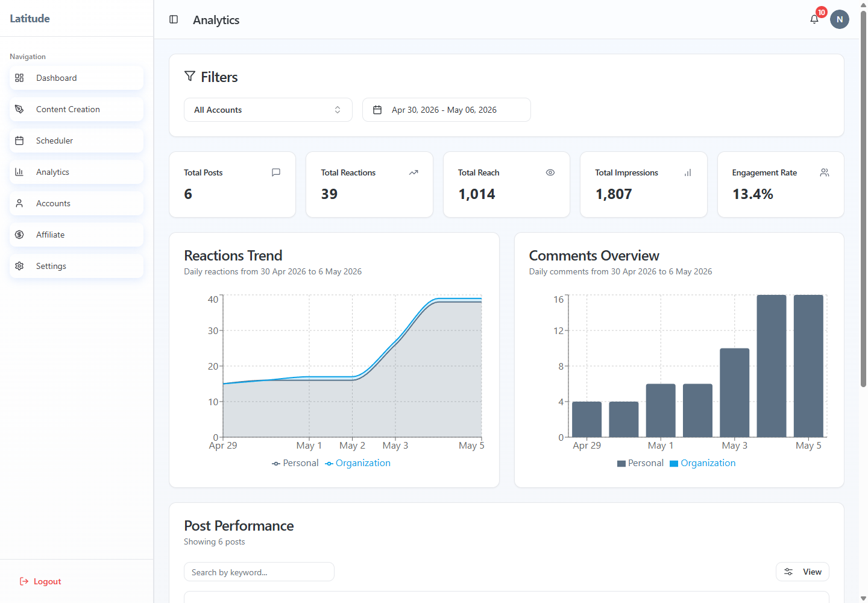Click the Showing 6 posts text
The width and height of the screenshot is (868, 603).
pyautogui.click(x=215, y=541)
